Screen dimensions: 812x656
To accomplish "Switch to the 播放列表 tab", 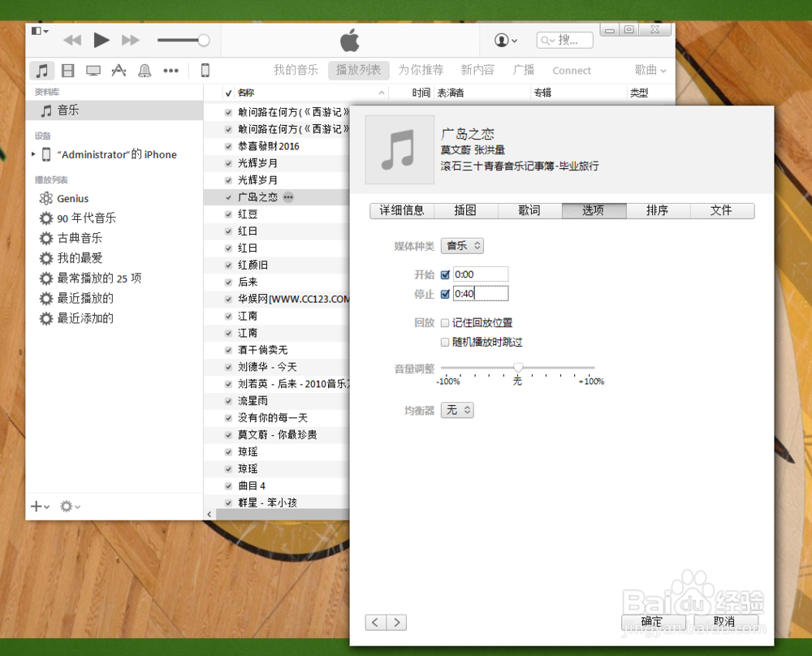I will 358,70.
